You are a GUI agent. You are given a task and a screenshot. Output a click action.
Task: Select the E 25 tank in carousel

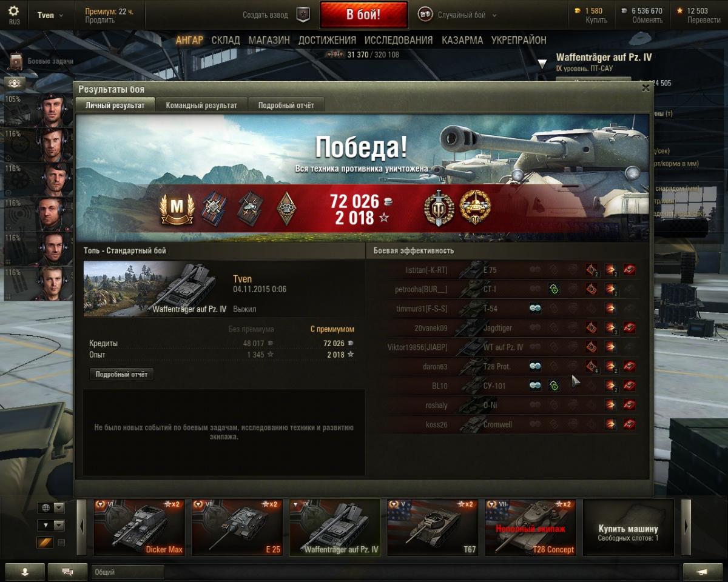pos(236,527)
